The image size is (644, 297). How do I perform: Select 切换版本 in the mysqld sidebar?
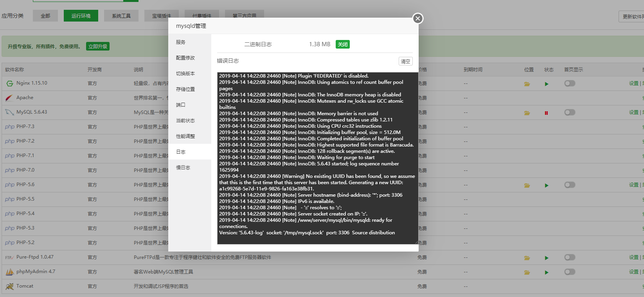point(190,74)
